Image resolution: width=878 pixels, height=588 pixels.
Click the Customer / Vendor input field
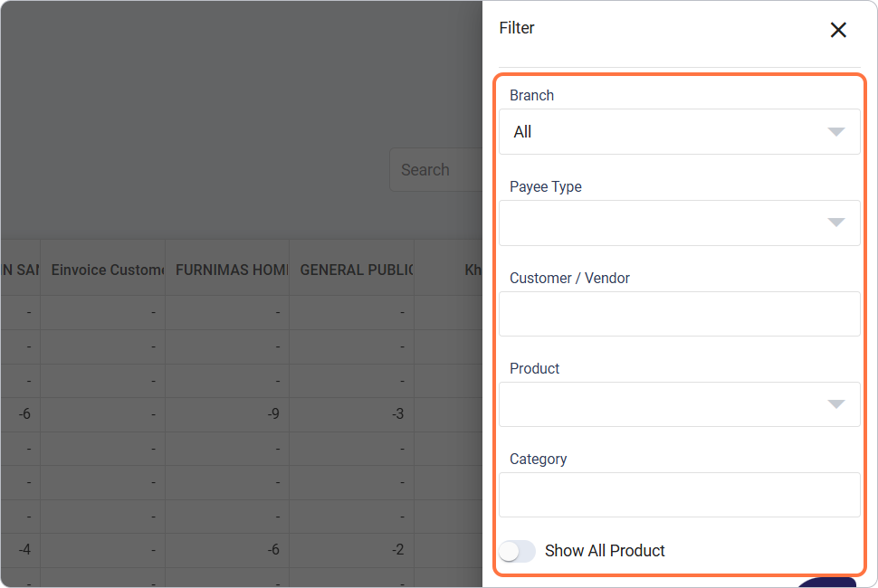[679, 314]
